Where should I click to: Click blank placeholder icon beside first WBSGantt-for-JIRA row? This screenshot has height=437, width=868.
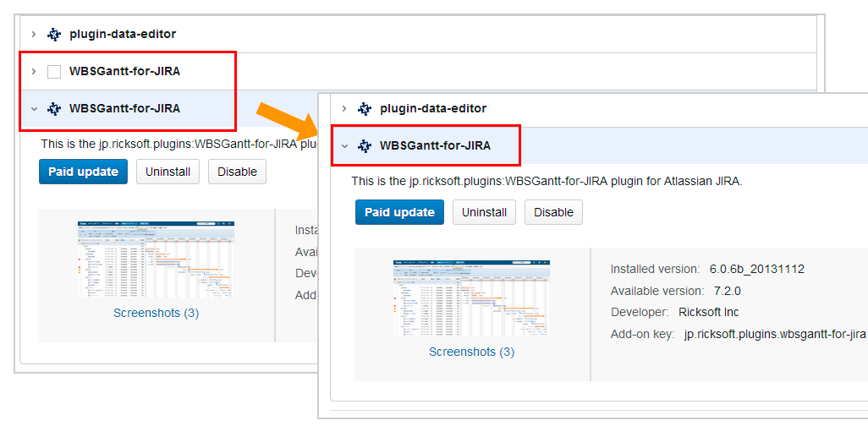pos(54,72)
